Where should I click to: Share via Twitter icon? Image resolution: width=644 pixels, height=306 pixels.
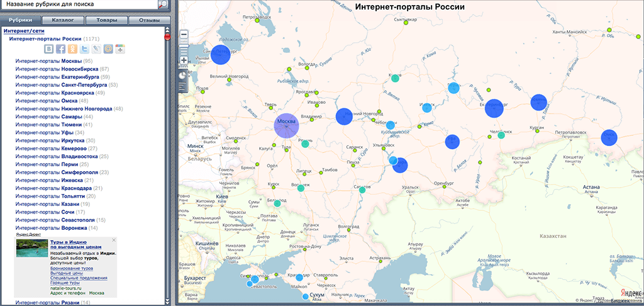(84, 48)
